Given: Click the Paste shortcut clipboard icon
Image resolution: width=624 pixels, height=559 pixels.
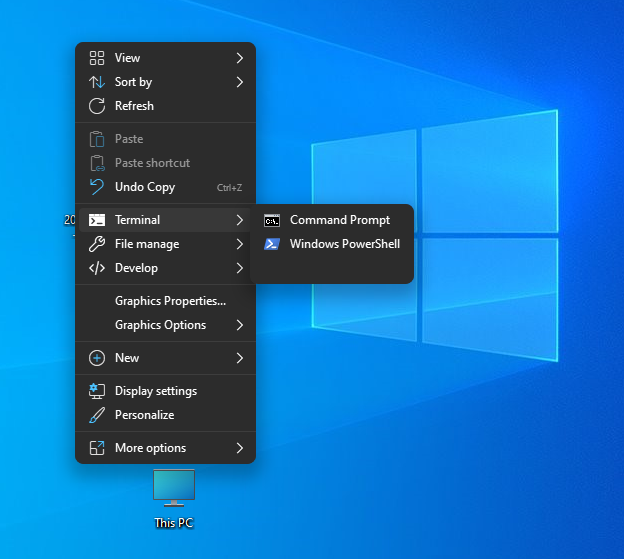Looking at the screenshot, I should (97, 163).
